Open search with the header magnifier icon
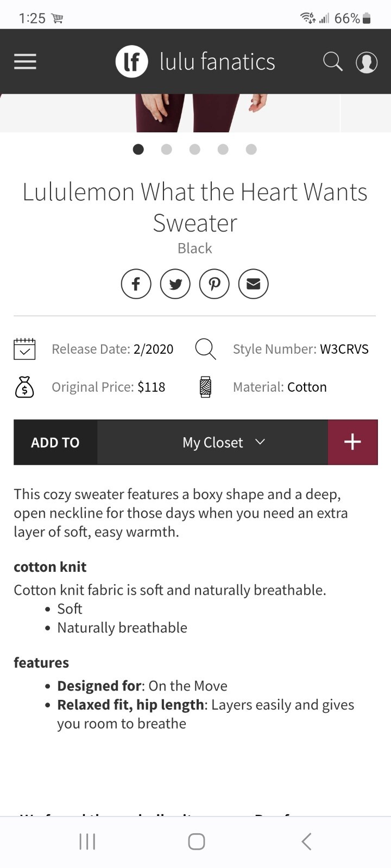Image resolution: width=391 pixels, height=868 pixels. coord(332,61)
